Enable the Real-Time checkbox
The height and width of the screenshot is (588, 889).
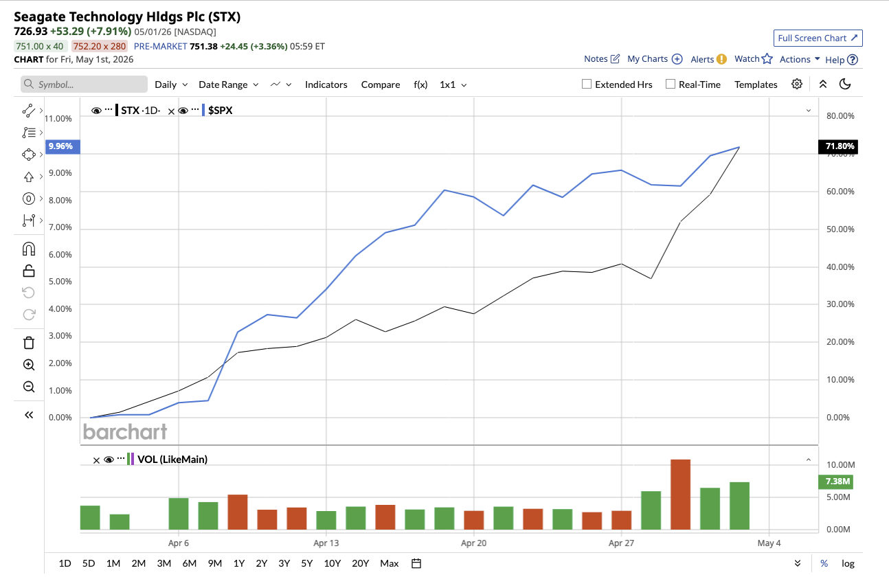point(671,84)
